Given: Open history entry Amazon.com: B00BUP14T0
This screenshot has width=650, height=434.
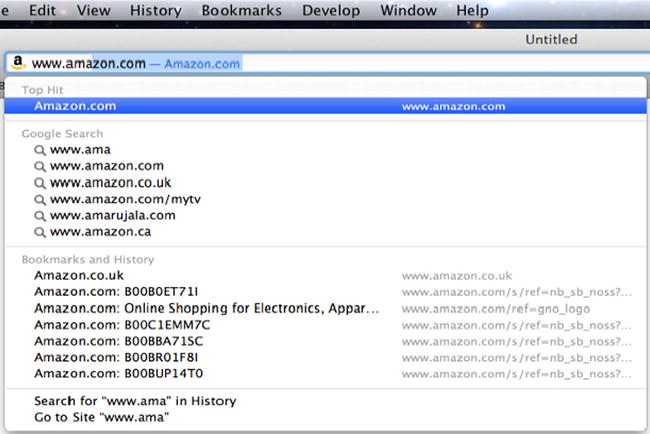Looking at the screenshot, I should pyautogui.click(x=325, y=373).
